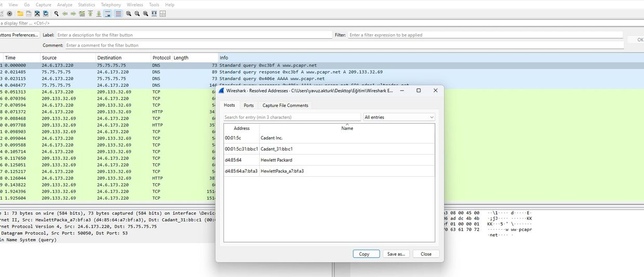
Task: Open the Tools menu
Action: 154,5
